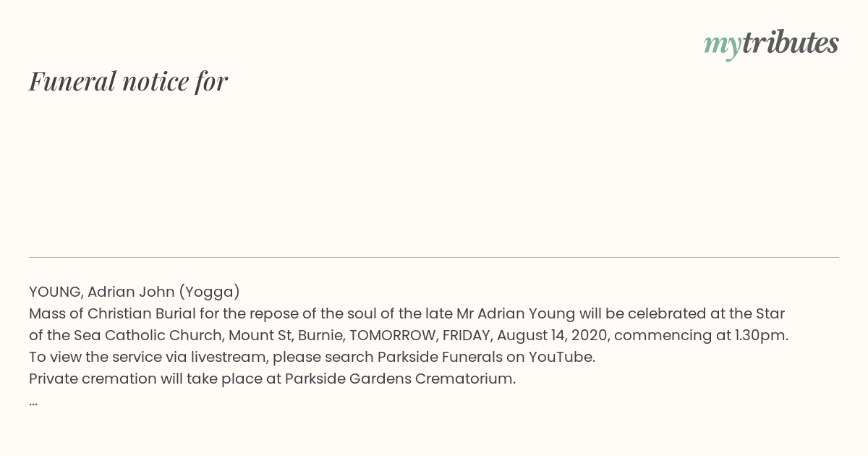Click the ellipsis at the notice end
This screenshot has width=868, height=456.
pyautogui.click(x=33, y=402)
